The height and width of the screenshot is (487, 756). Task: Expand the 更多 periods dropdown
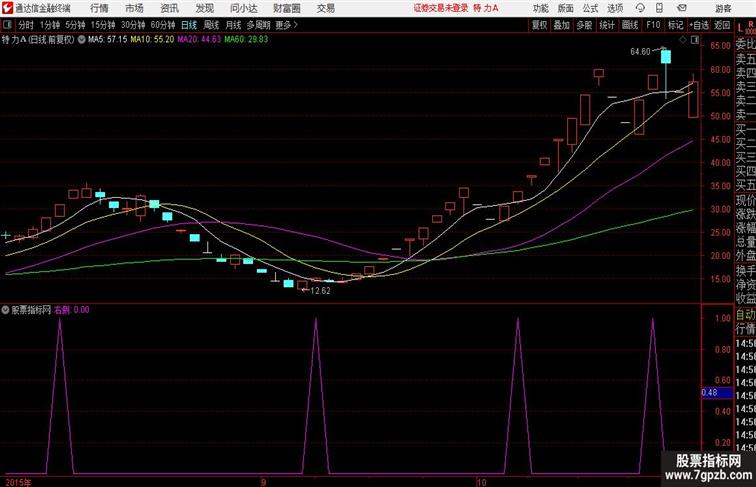287,25
